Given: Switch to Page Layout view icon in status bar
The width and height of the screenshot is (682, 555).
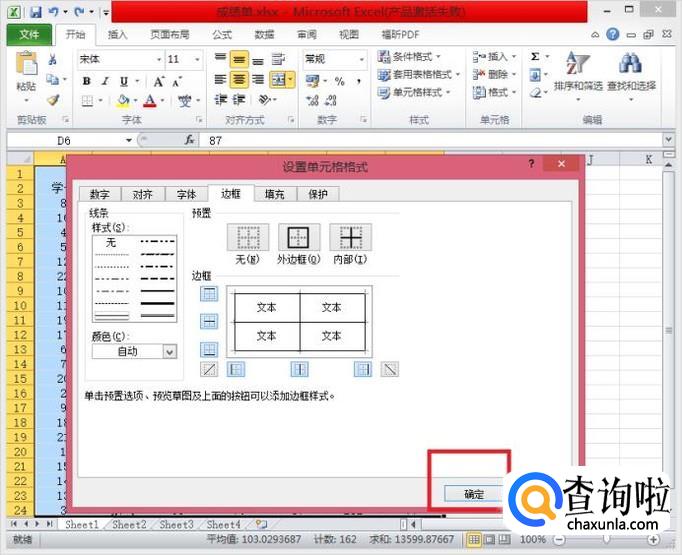Looking at the screenshot, I should (490, 540).
